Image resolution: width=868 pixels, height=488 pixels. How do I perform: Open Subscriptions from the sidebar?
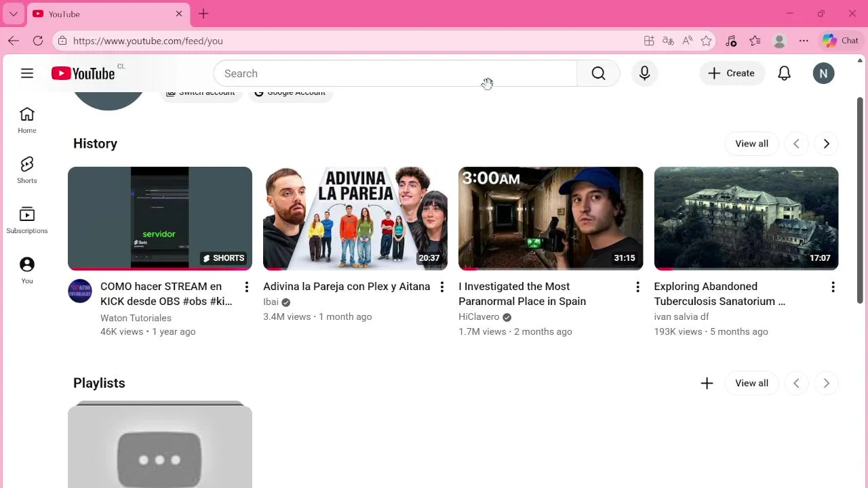click(27, 221)
